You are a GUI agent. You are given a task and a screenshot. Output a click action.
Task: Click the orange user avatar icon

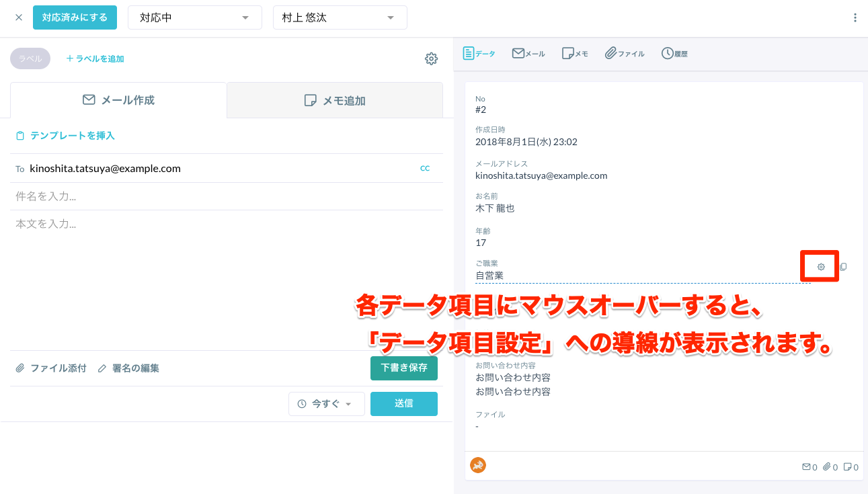point(478,464)
